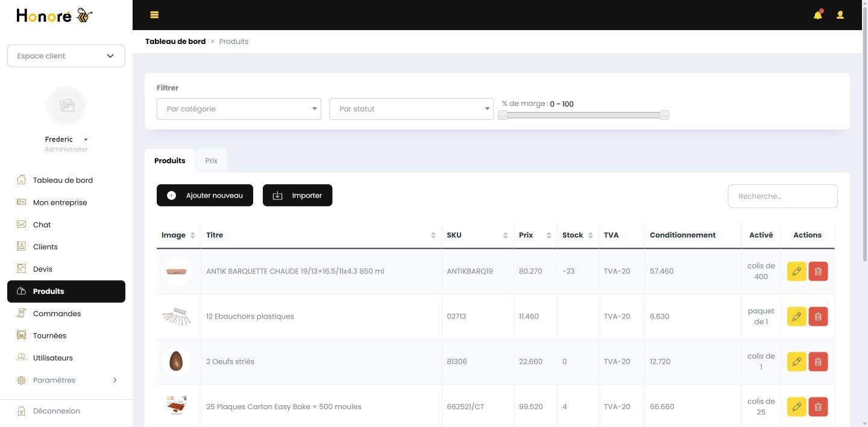
Task: Click the Tableau de bord breadcrumb link
Action: tap(175, 42)
